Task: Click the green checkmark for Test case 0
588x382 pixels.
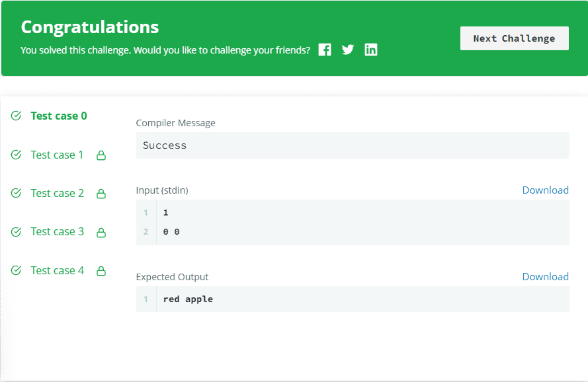Action: click(x=17, y=116)
